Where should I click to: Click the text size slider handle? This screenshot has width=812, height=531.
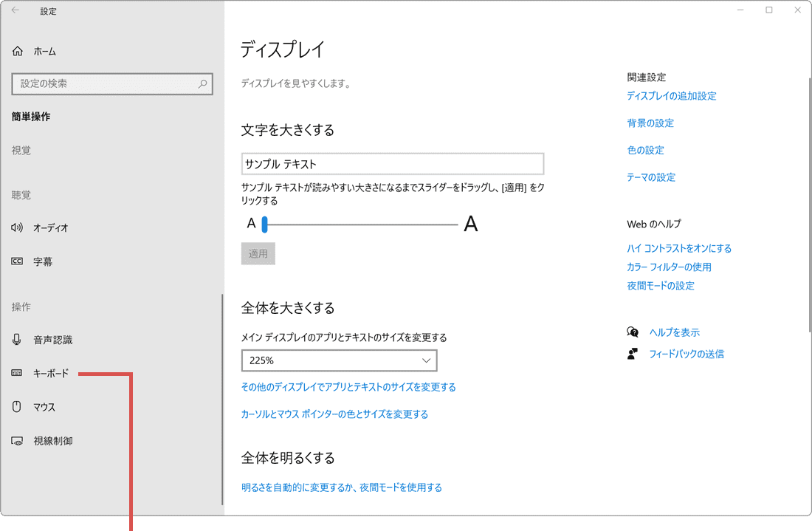click(x=265, y=223)
